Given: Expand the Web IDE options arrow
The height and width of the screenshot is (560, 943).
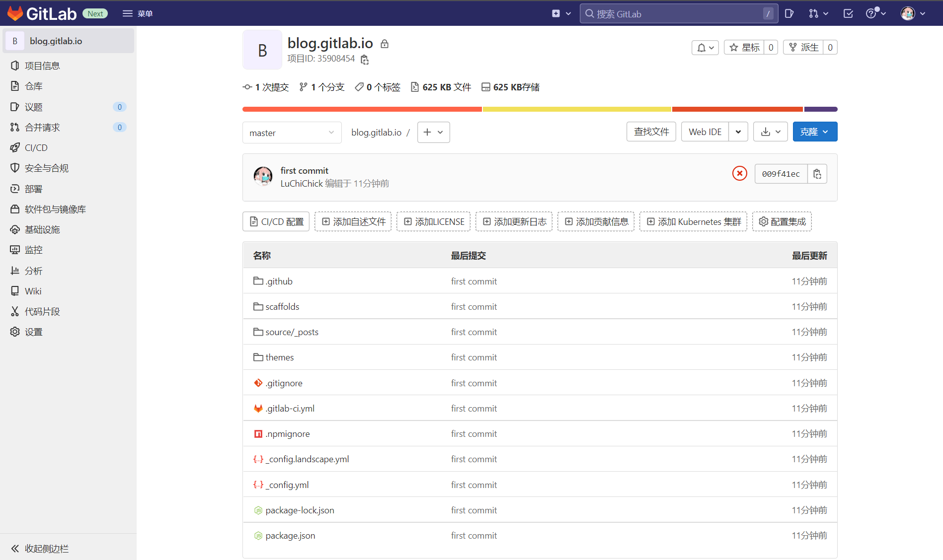Looking at the screenshot, I should tap(738, 132).
